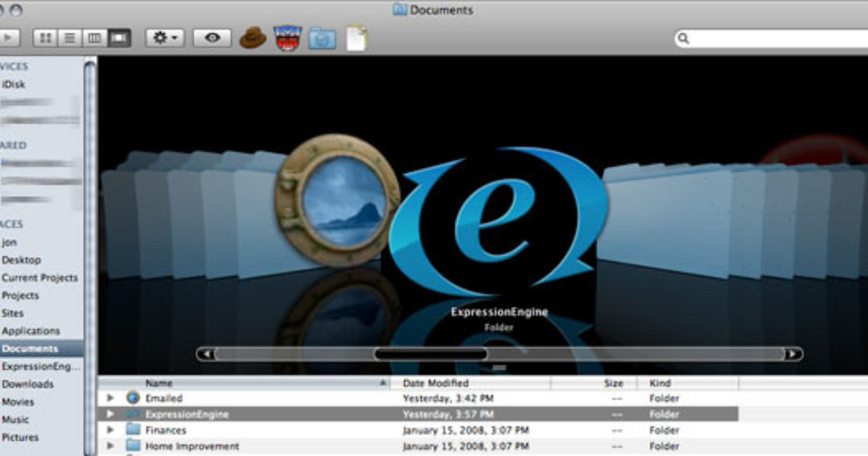Switch to icon view
The image size is (868, 456).
[46, 38]
